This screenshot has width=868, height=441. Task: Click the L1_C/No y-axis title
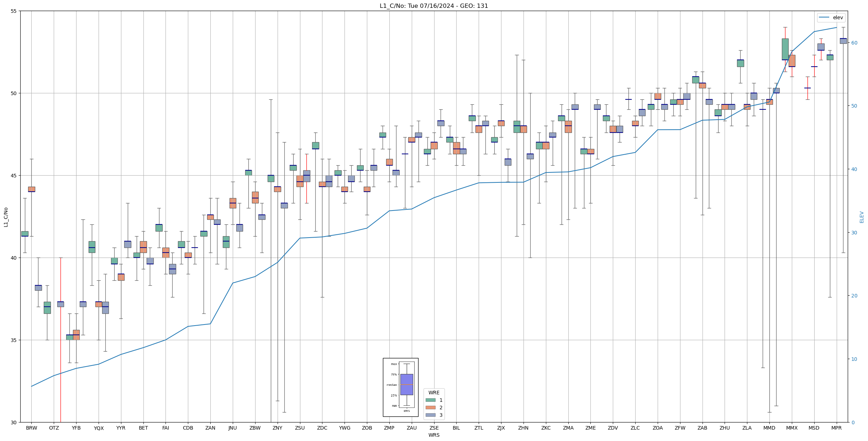click(6, 217)
